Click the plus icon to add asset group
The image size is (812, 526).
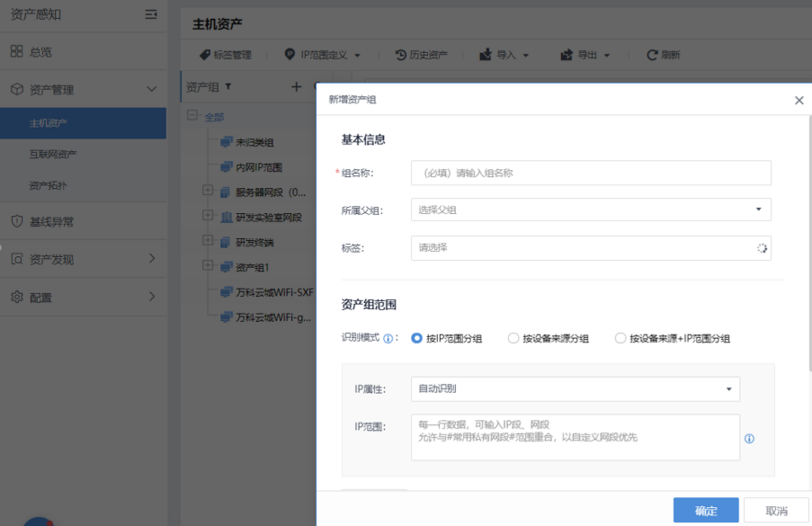[296, 86]
